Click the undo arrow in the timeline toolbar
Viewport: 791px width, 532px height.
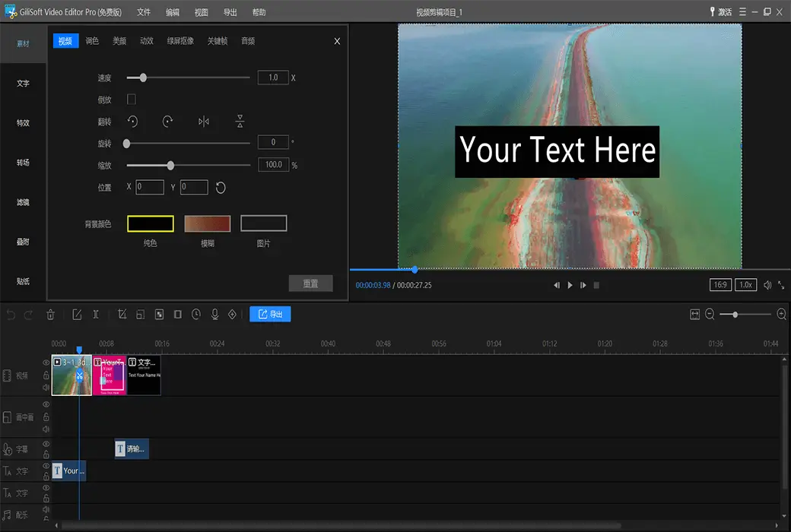11,315
